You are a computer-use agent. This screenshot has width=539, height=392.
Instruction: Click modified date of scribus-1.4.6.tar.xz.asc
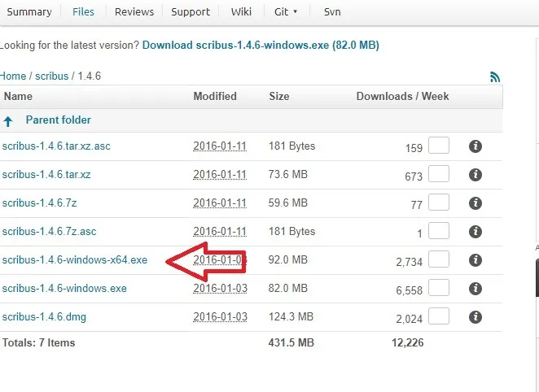[x=220, y=146]
